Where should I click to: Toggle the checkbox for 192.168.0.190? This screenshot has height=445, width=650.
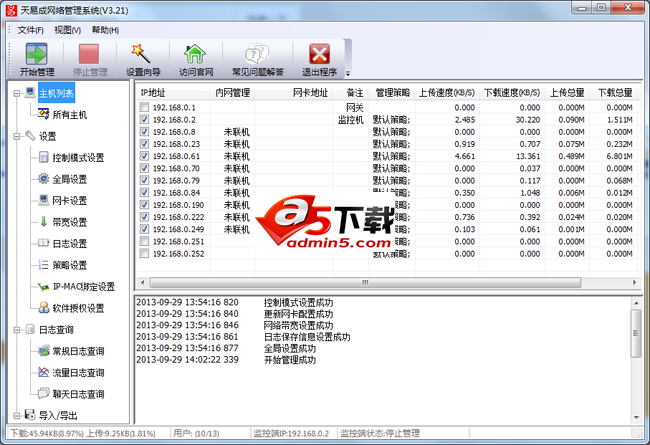(144, 204)
